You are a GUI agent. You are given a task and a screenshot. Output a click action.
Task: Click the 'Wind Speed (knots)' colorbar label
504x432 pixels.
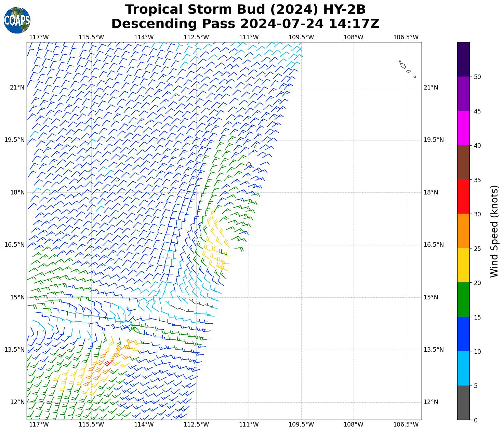pos(494,231)
